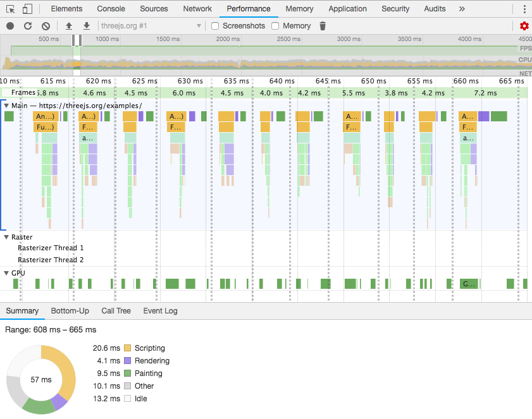The height and width of the screenshot is (419, 532).
Task: Load a profile with the upload arrow
Action: click(69, 26)
